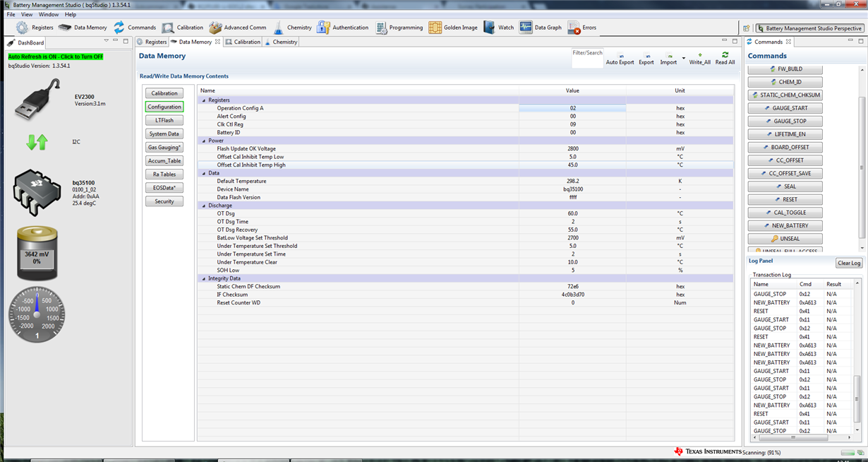Viewport: 868px width, 462px height.
Task: Click the Export icon
Action: point(646,56)
